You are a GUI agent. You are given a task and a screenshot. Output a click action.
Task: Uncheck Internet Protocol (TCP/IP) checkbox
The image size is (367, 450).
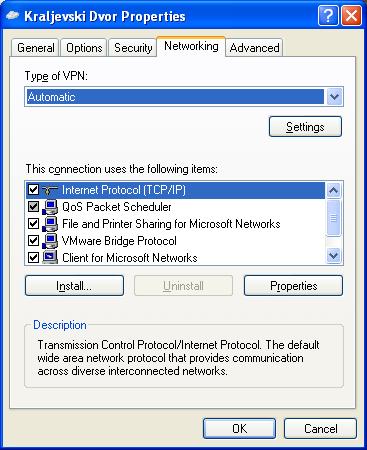33,190
